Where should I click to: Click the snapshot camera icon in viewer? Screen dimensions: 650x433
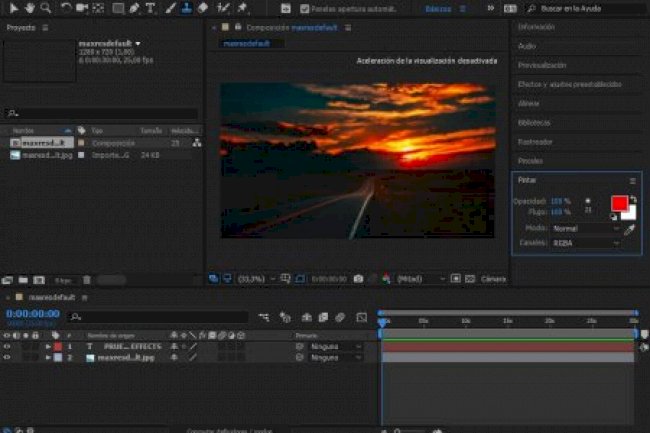pos(358,278)
